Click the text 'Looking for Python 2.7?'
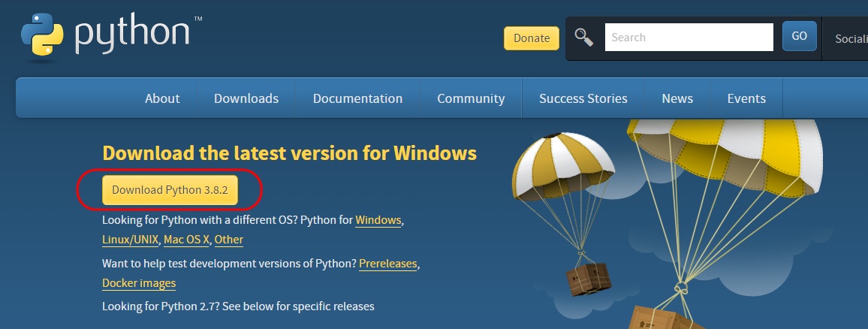Image resolution: width=868 pixels, height=329 pixels. 162,306
